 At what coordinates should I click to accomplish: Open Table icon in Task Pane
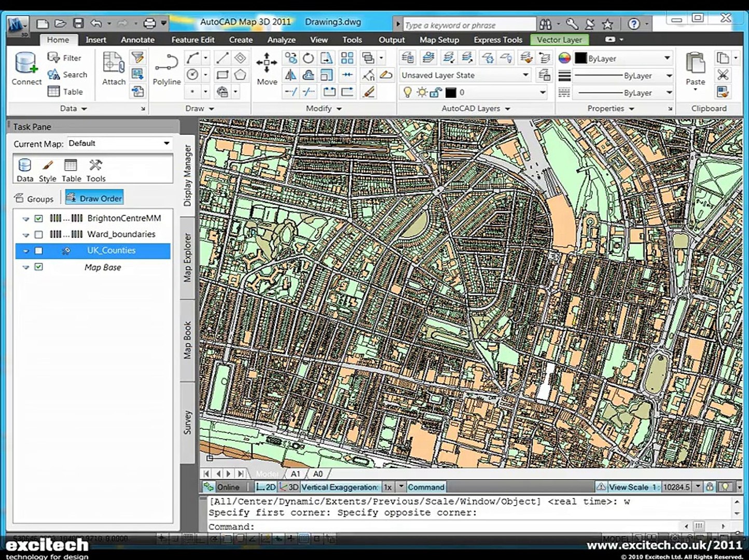(71, 170)
